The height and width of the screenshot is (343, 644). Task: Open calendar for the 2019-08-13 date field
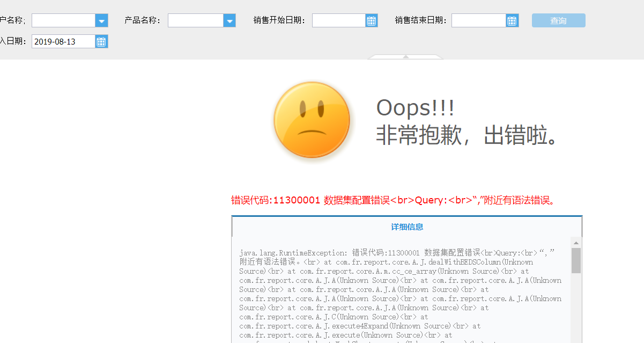click(x=101, y=41)
